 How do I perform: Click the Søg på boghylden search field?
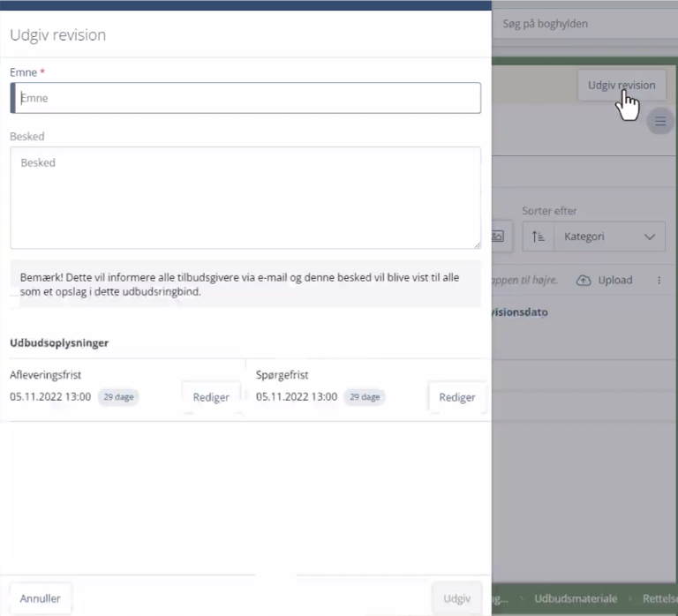tap(583, 24)
